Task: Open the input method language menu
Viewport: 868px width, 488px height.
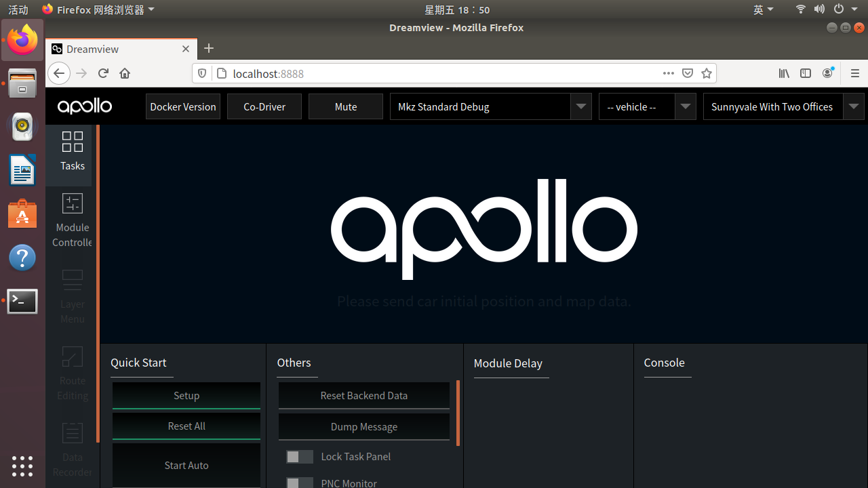Action: 764,9
